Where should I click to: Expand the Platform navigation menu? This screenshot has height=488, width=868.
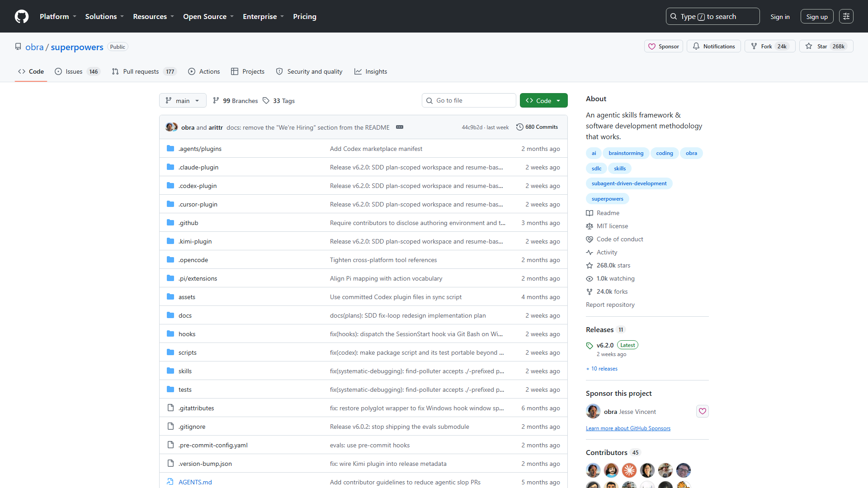click(x=58, y=16)
